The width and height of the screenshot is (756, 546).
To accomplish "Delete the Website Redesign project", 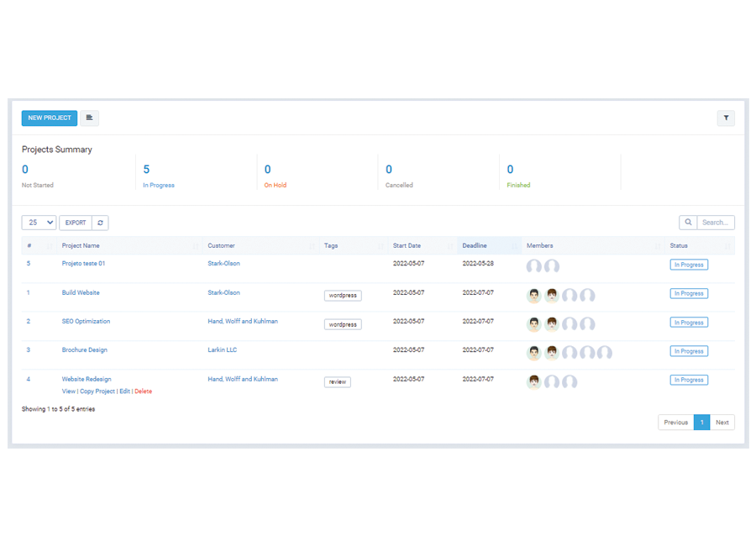I will click(x=144, y=391).
